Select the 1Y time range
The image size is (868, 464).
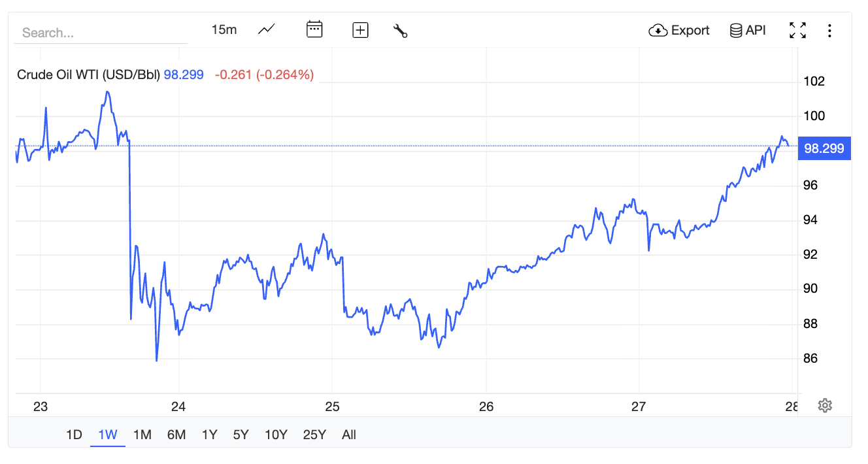pyautogui.click(x=209, y=435)
